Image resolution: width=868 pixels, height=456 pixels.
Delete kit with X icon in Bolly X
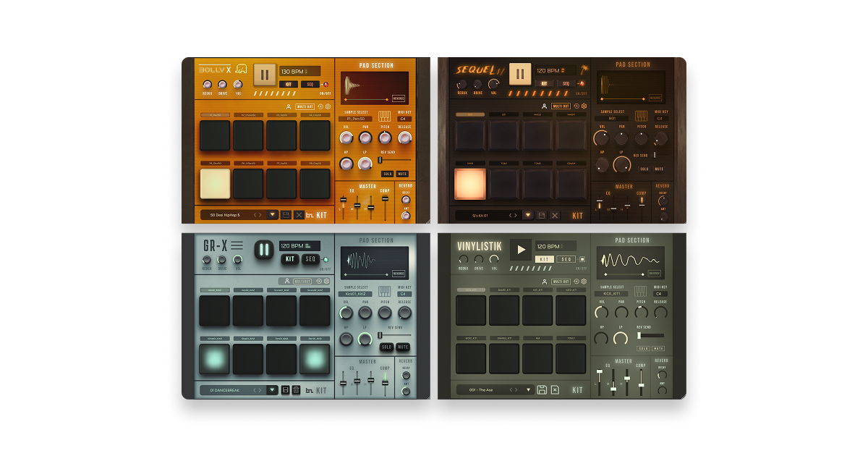[x=299, y=215]
